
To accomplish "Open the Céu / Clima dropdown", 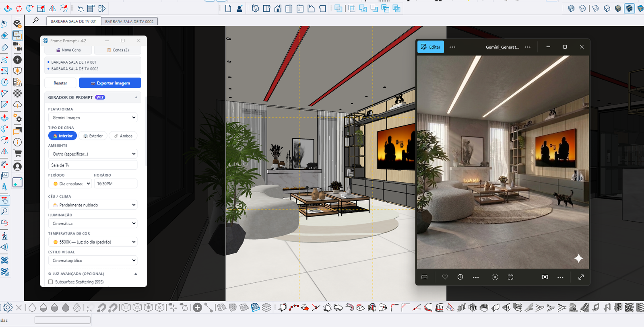I will (93, 205).
